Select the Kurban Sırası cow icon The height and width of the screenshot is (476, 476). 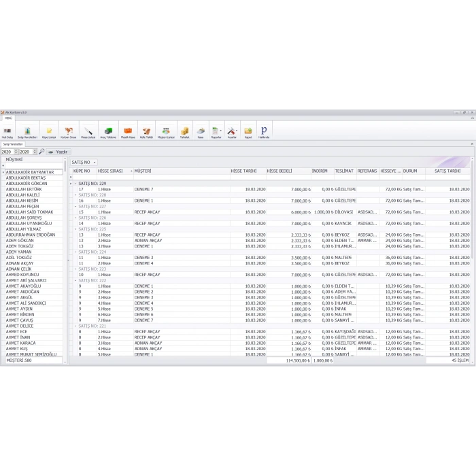69,131
